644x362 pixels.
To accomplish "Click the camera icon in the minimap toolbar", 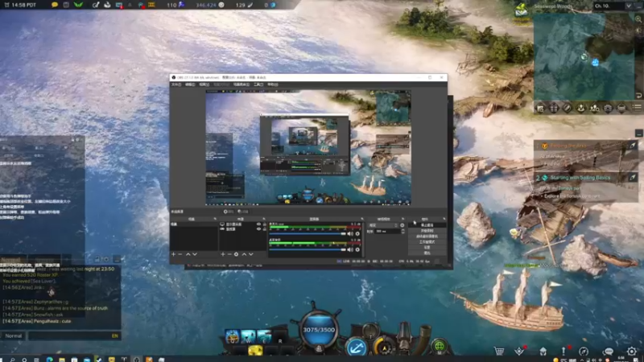I will click(x=608, y=109).
